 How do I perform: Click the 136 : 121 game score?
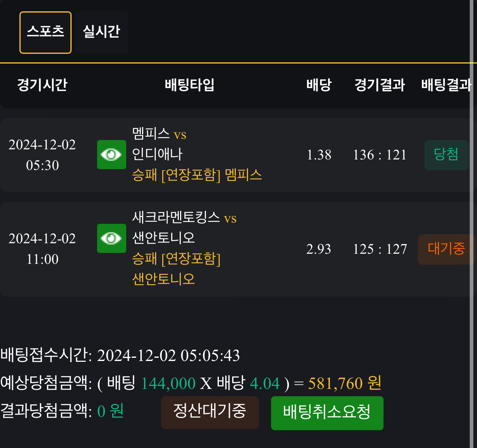pyautogui.click(x=379, y=155)
